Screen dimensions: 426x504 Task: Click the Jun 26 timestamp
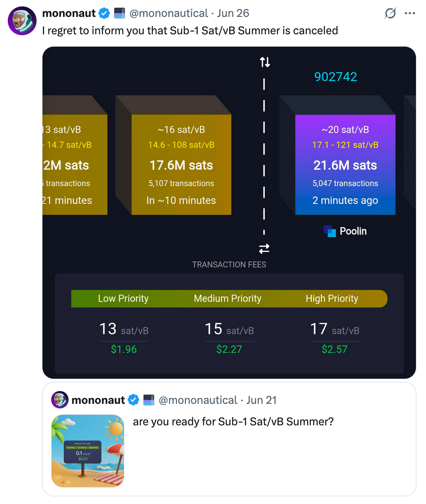[x=233, y=13]
